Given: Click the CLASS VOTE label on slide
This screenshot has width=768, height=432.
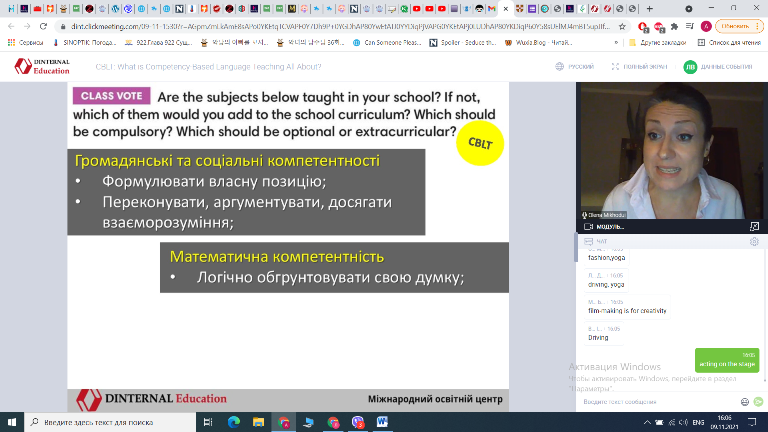Looking at the screenshot, I should [112, 96].
